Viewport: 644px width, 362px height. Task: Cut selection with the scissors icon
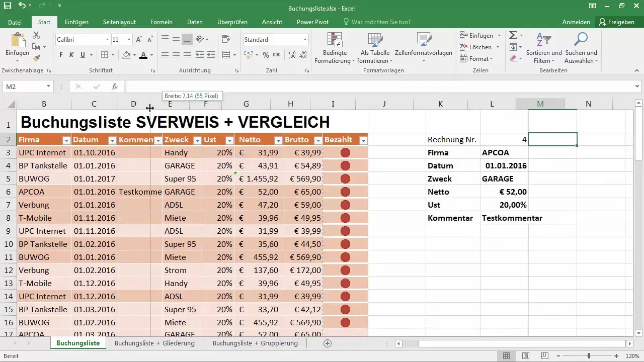click(x=36, y=35)
